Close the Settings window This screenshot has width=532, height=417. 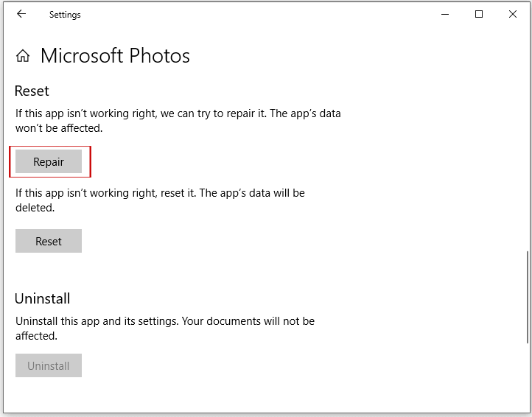click(x=513, y=14)
